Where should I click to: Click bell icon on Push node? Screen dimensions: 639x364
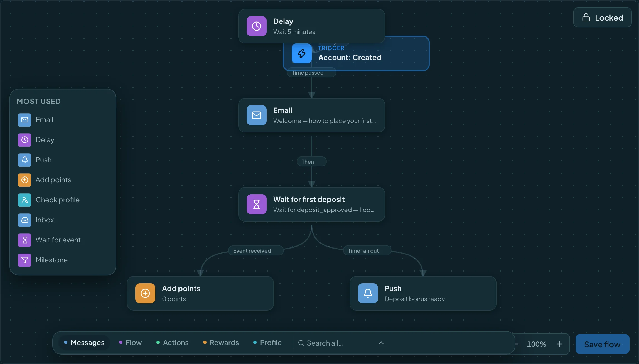tap(368, 293)
